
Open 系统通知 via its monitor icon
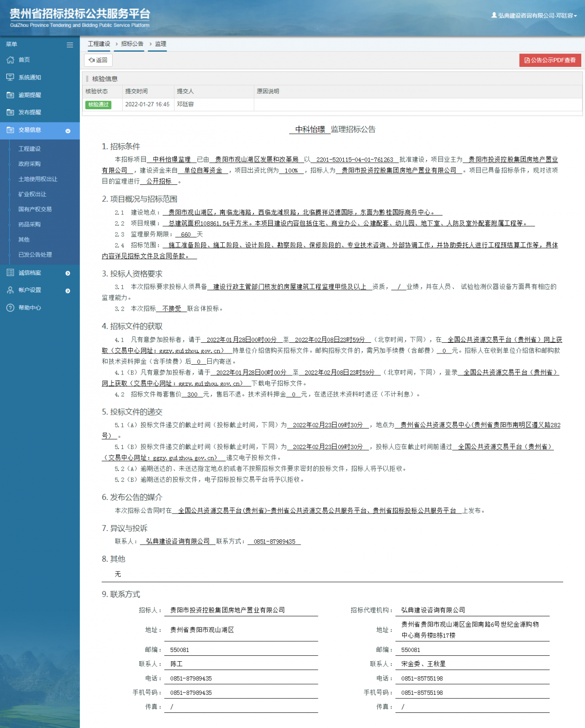(11, 77)
